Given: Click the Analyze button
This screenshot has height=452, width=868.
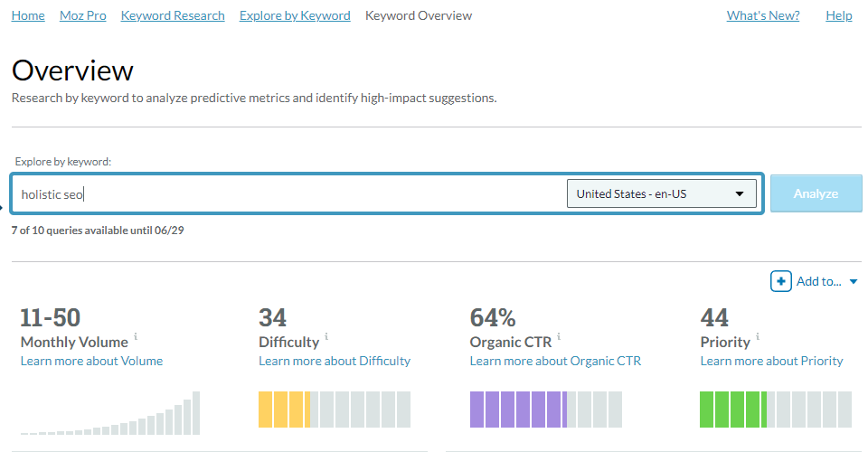Looking at the screenshot, I should coord(816,193).
